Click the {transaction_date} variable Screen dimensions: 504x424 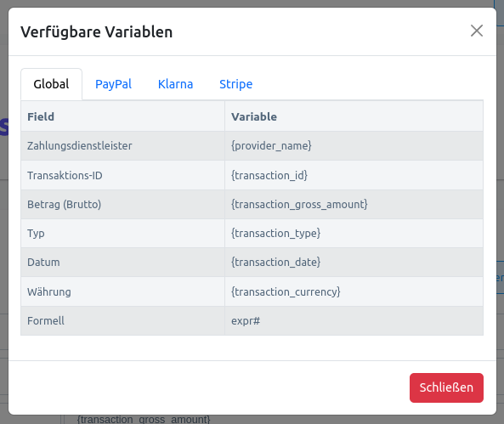[275, 263]
